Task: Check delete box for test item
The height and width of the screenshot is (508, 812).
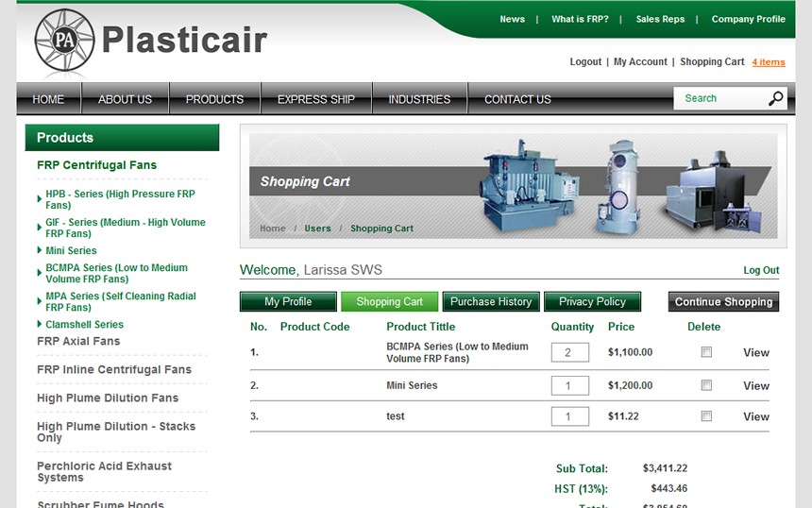Action: pos(706,415)
